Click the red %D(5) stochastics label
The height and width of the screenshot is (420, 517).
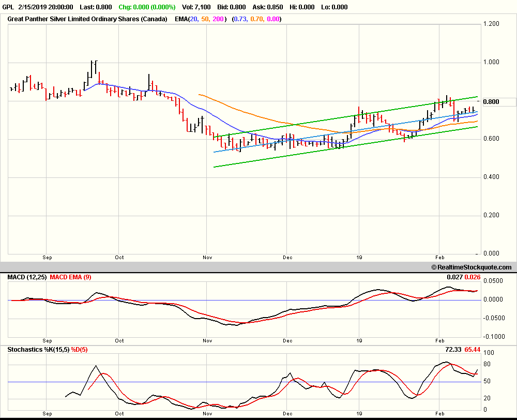79,350
